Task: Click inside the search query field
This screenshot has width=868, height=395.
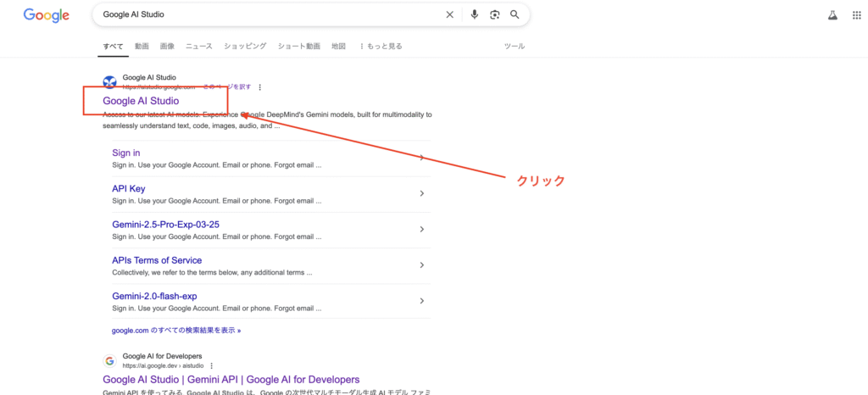Action: tap(269, 15)
